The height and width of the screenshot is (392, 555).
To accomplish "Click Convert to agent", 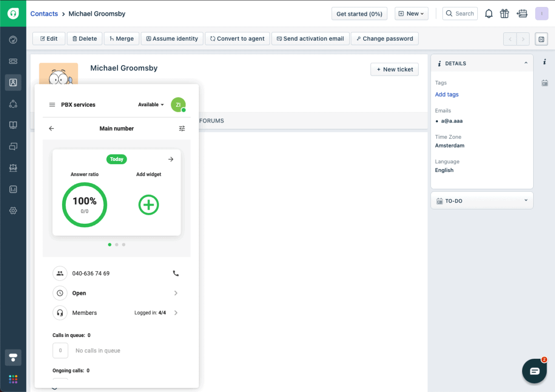I will 237,39.
